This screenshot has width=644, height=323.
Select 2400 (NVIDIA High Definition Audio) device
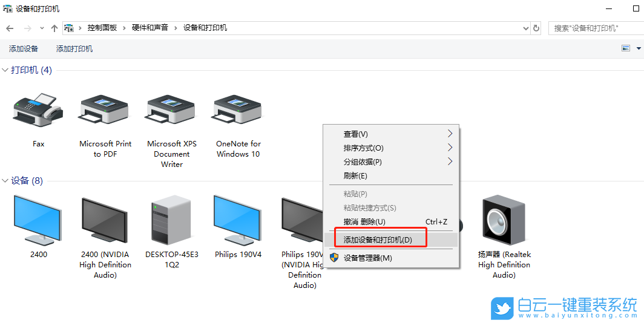tap(105, 220)
